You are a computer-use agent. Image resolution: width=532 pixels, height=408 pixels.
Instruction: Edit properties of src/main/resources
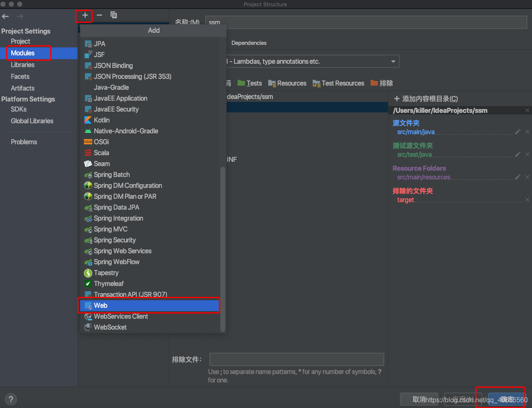(x=518, y=177)
